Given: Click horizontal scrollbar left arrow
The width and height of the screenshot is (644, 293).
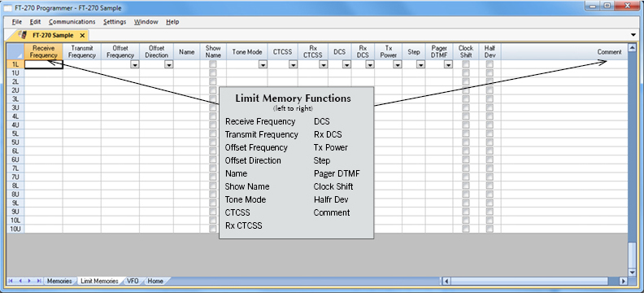Looking at the screenshot, I should [x=446, y=282].
